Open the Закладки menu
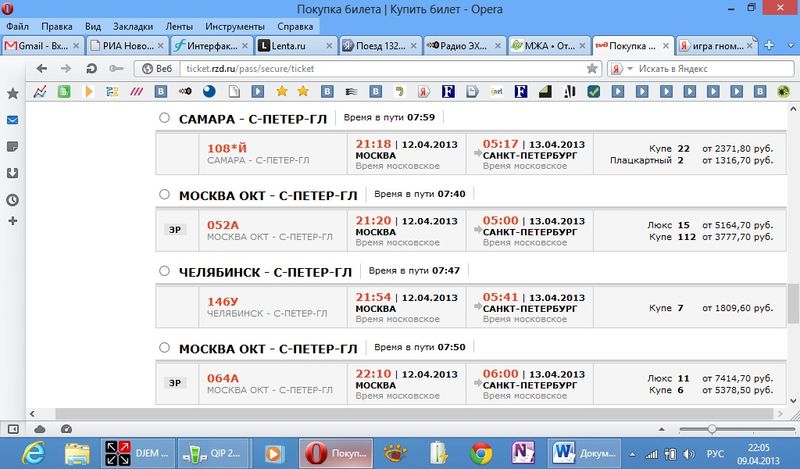 pos(132,25)
